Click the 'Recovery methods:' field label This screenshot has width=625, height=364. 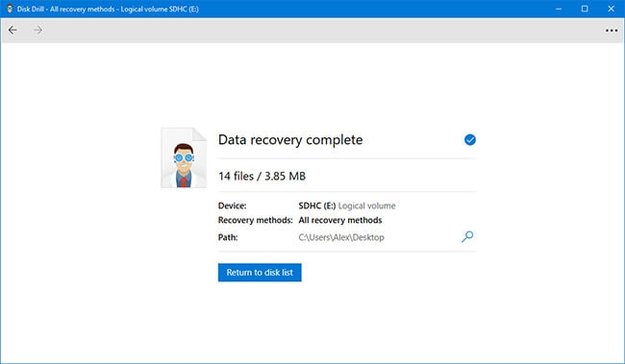pos(255,220)
